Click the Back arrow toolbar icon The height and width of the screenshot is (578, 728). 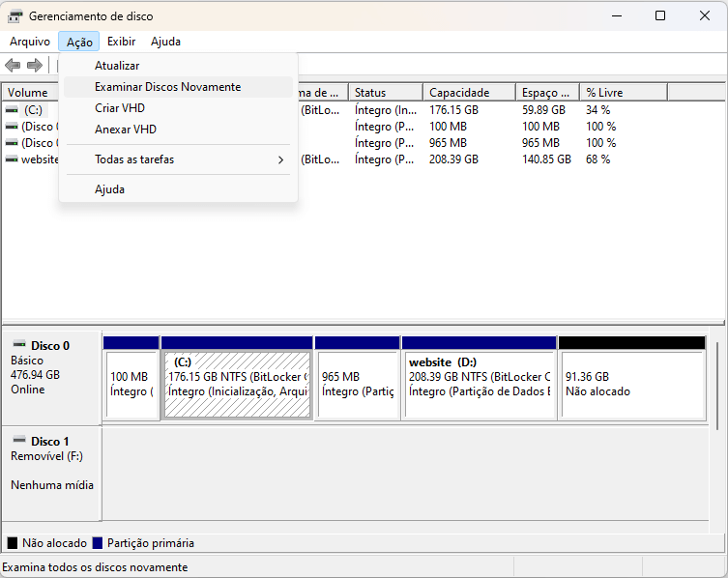[13, 65]
